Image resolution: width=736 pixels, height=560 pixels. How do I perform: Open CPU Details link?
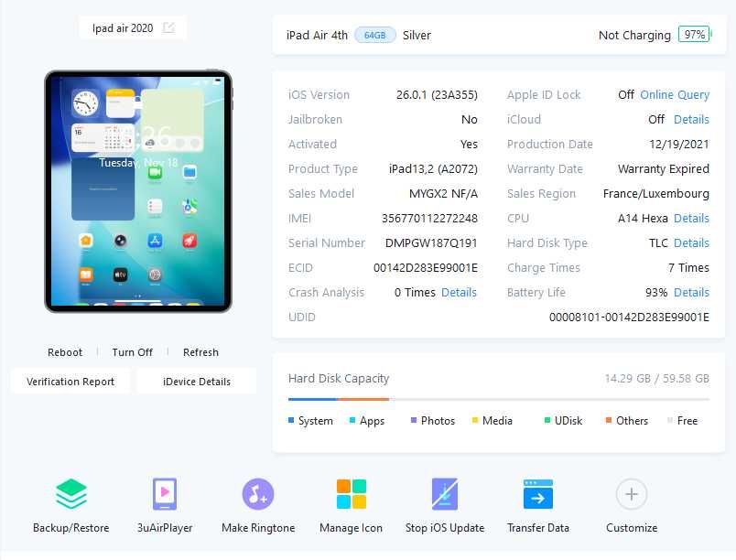pos(691,219)
